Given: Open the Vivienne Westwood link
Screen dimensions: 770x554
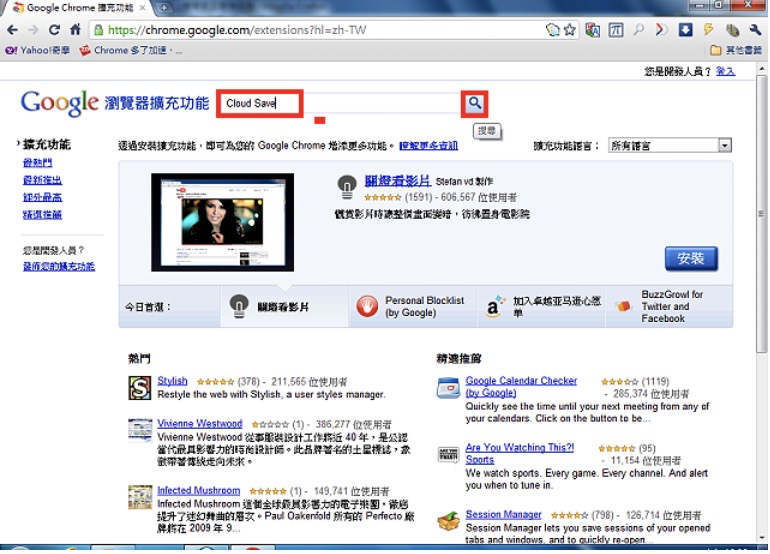Looking at the screenshot, I should click(200, 423).
